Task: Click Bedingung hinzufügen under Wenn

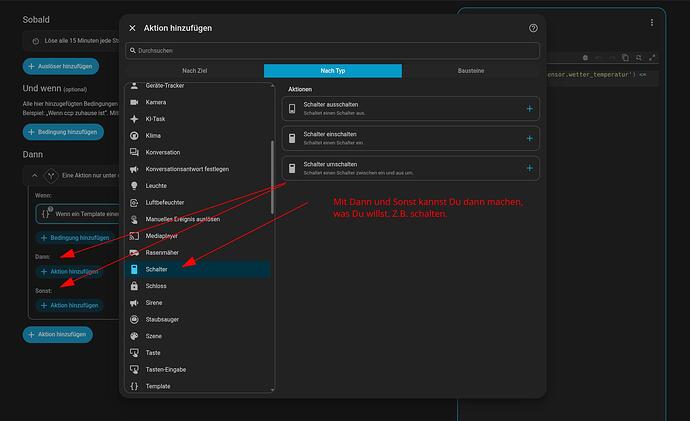Action: (x=75, y=238)
